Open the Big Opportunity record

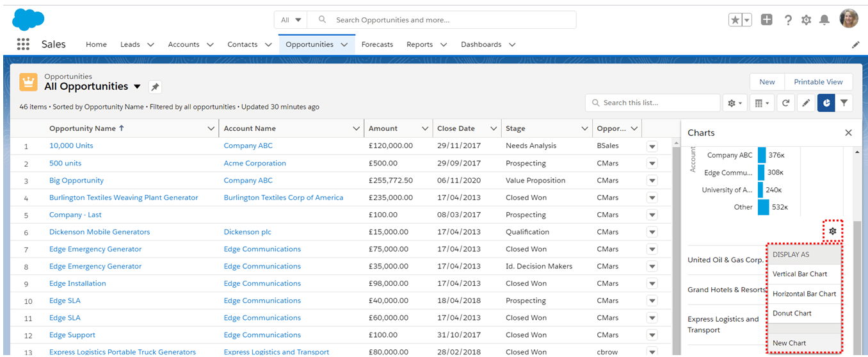point(76,180)
